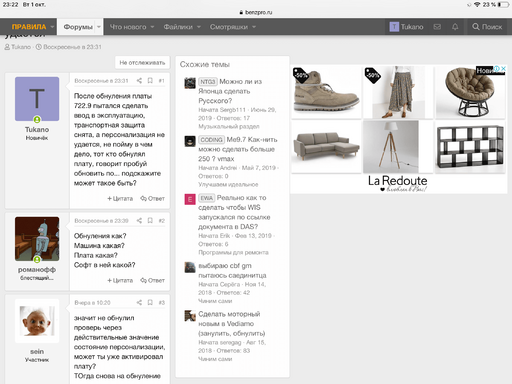Open the Смотряшки menu
Viewport: 512px width, 384px height.
tap(233, 27)
